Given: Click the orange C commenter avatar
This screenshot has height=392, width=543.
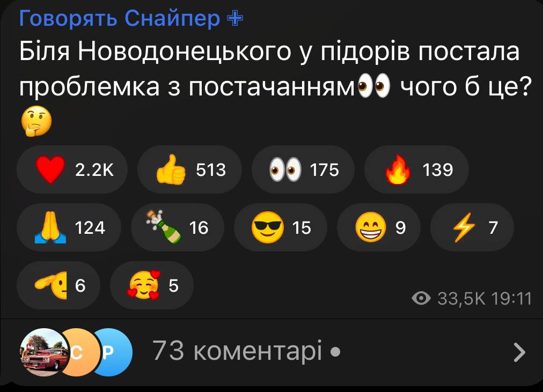Looking at the screenshot, I should (79, 352).
